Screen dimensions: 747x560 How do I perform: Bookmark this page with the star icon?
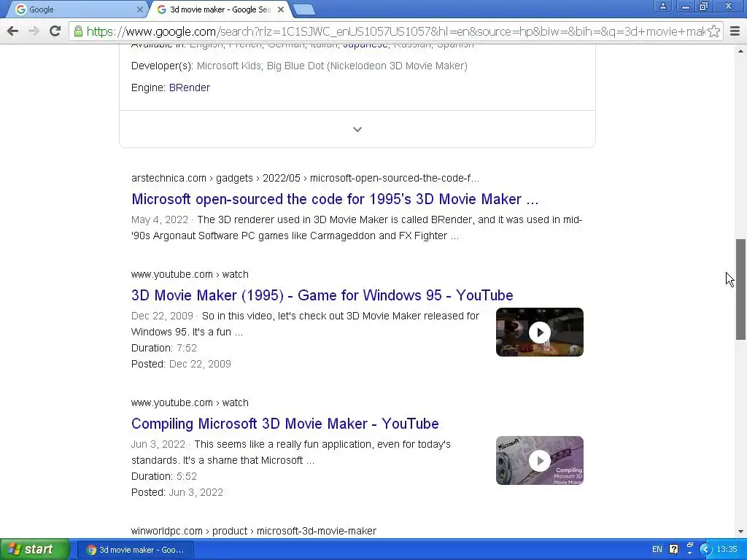713,31
